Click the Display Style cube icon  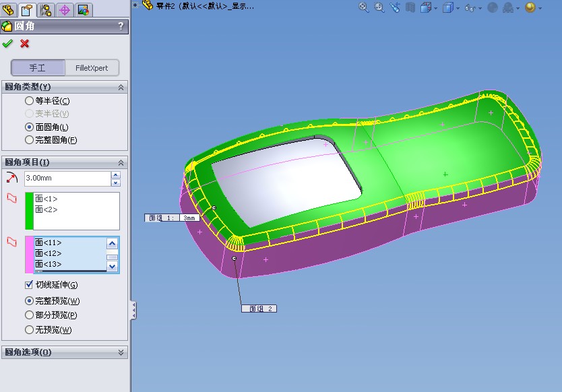point(448,7)
